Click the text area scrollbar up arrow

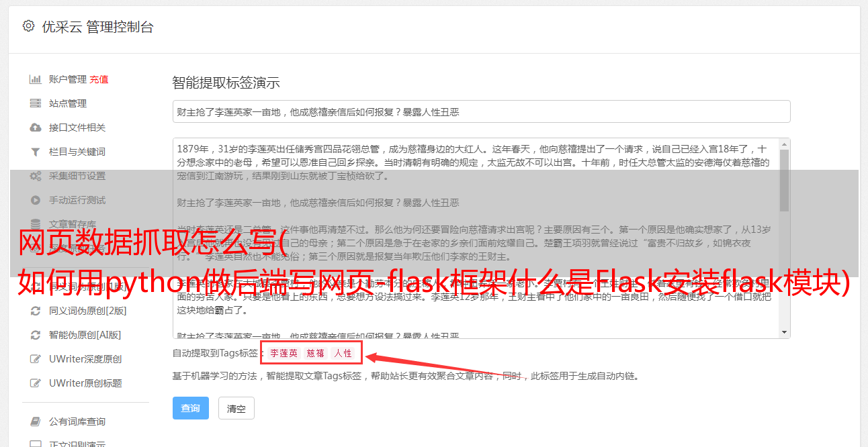pyautogui.click(x=784, y=144)
